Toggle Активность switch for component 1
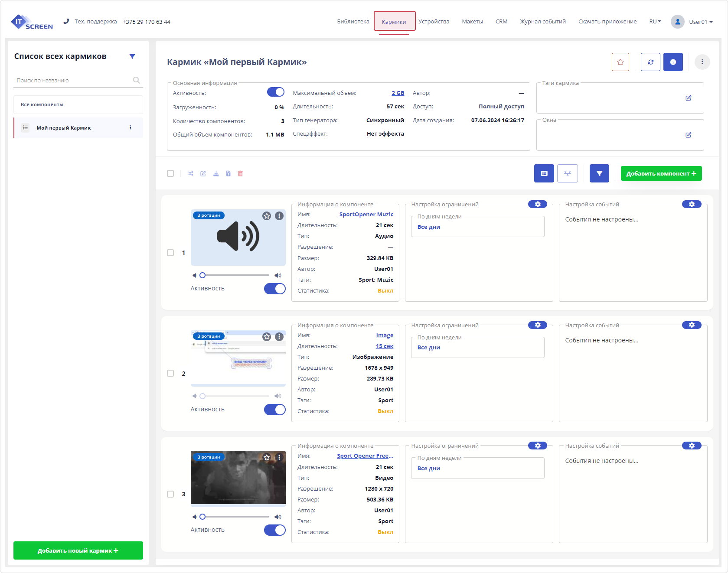Image resolution: width=728 pixels, height=573 pixels. point(275,289)
